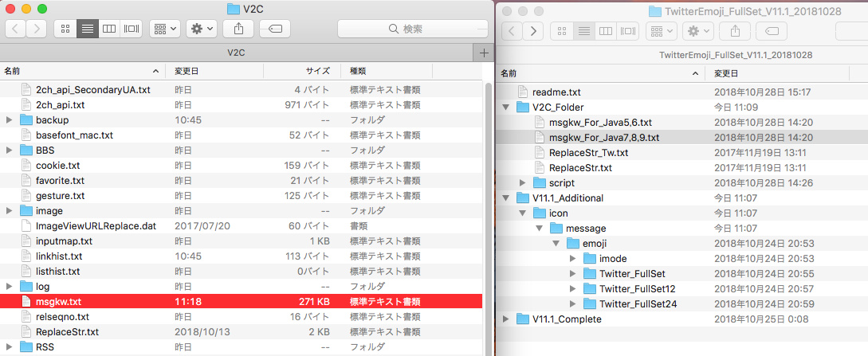The height and width of the screenshot is (356, 868).
Task: Click the Edit Tags button in V2C window
Action: (x=274, y=29)
